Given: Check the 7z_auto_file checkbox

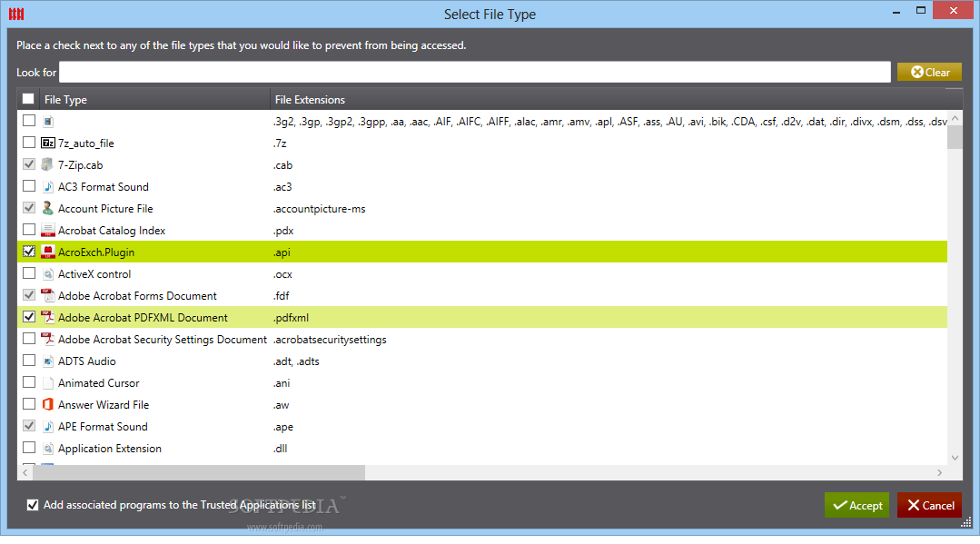Looking at the screenshot, I should [x=29, y=143].
